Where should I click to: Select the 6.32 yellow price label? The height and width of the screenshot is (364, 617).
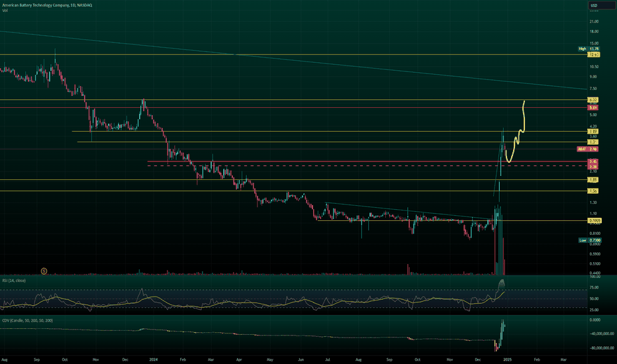point(594,100)
